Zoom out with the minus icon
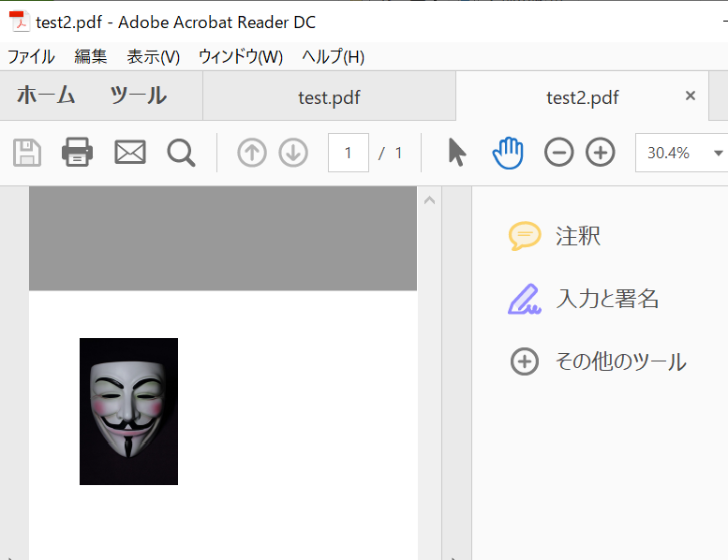 [x=559, y=153]
